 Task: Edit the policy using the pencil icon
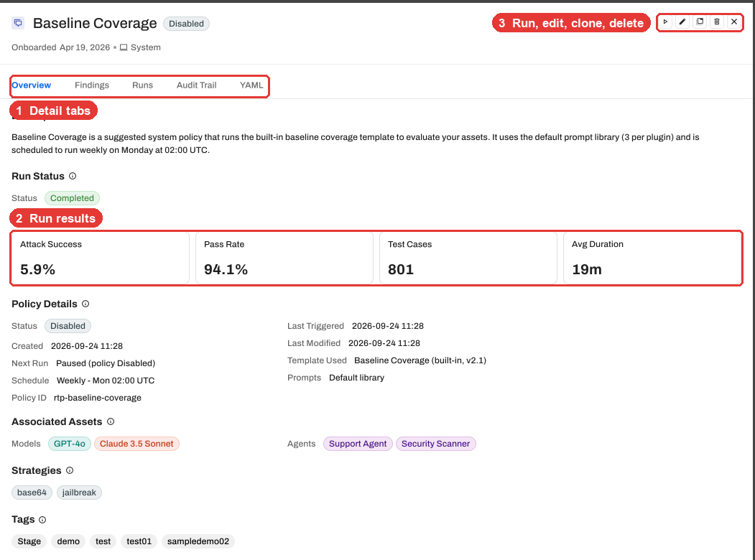coord(682,22)
